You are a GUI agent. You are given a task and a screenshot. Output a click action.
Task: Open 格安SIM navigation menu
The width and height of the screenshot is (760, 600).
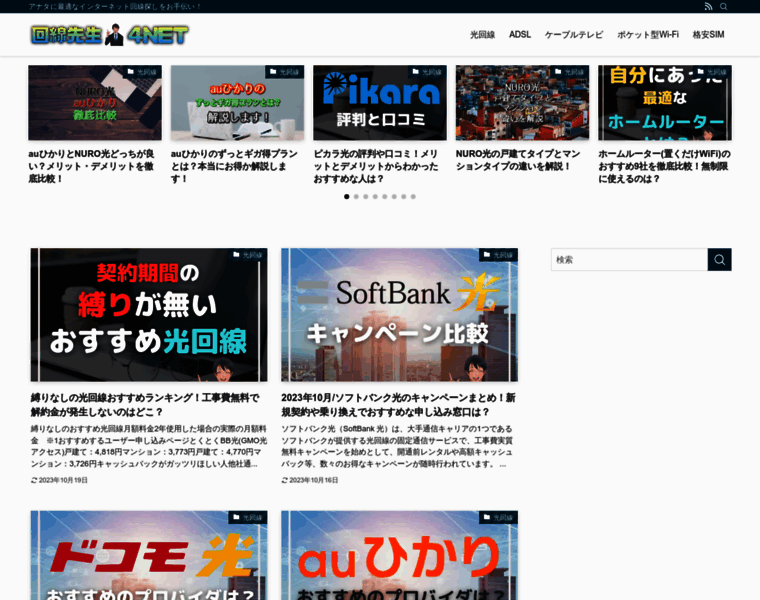(708, 34)
